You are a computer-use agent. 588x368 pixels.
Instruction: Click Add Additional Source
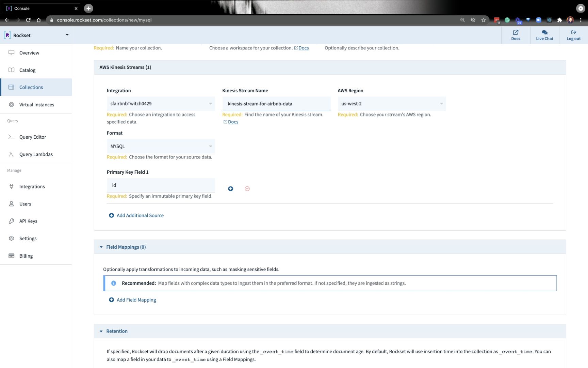136,215
